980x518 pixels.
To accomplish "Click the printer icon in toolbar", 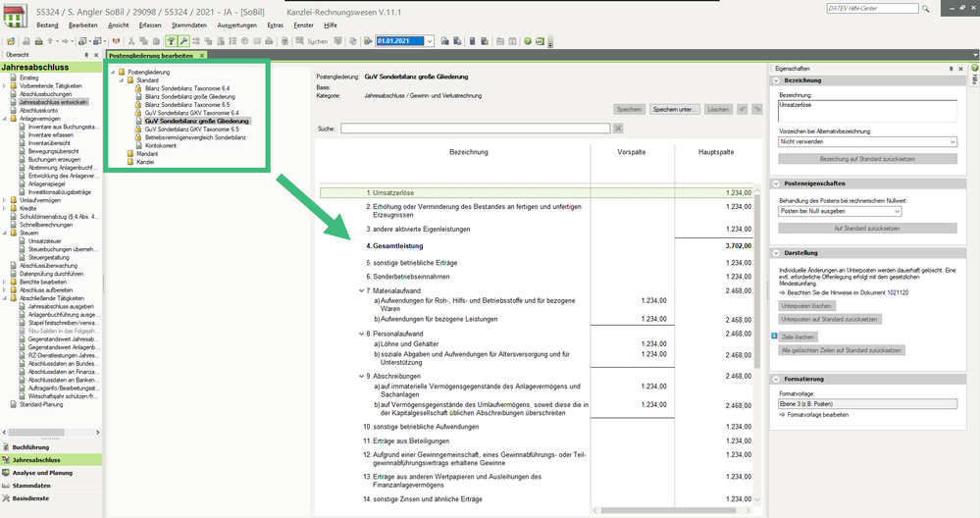I will tap(39, 41).
